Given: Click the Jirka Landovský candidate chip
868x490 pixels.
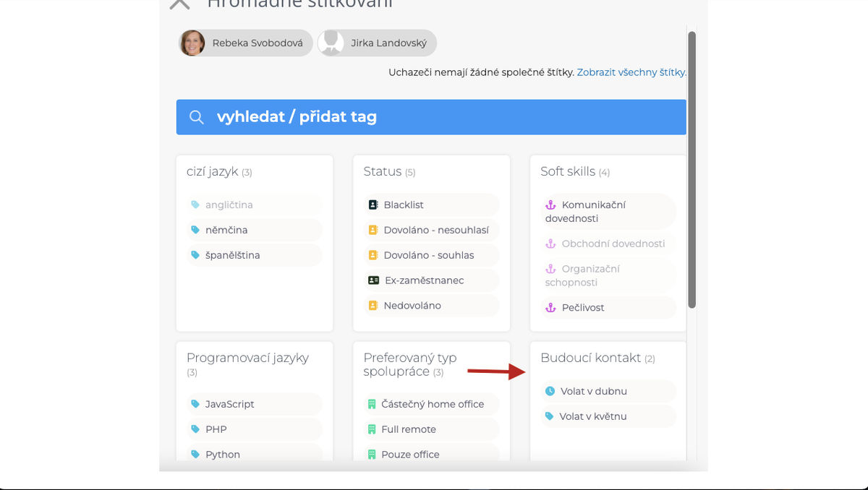Looking at the screenshot, I should point(377,43).
